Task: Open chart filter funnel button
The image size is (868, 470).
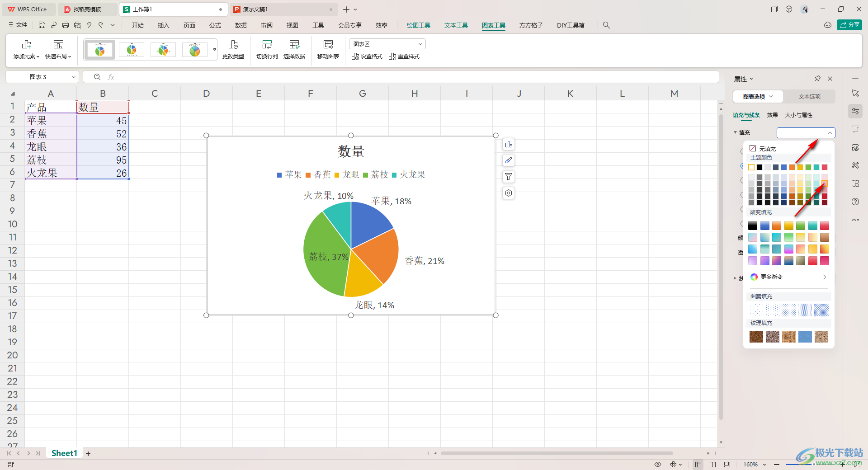Action: click(509, 177)
